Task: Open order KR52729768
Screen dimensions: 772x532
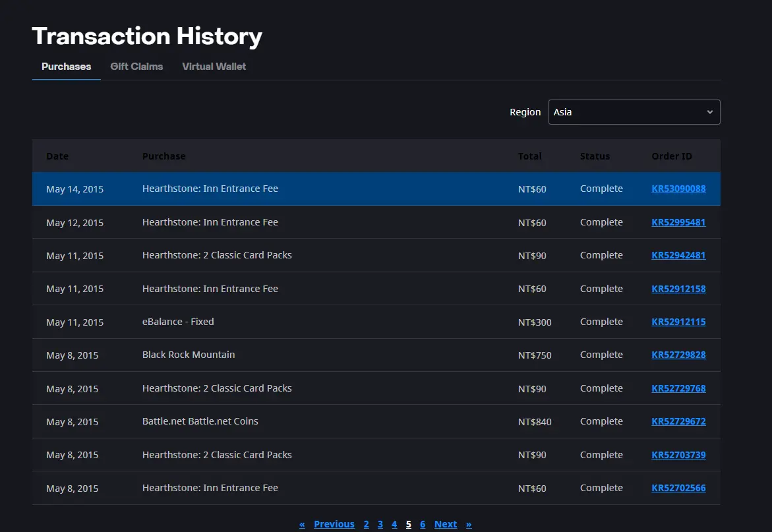Action: [678, 388]
